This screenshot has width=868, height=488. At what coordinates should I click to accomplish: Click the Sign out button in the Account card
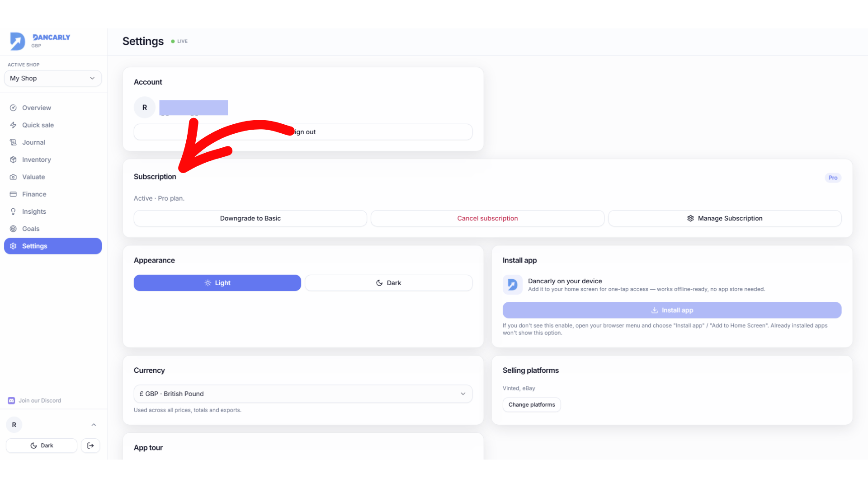tap(303, 132)
